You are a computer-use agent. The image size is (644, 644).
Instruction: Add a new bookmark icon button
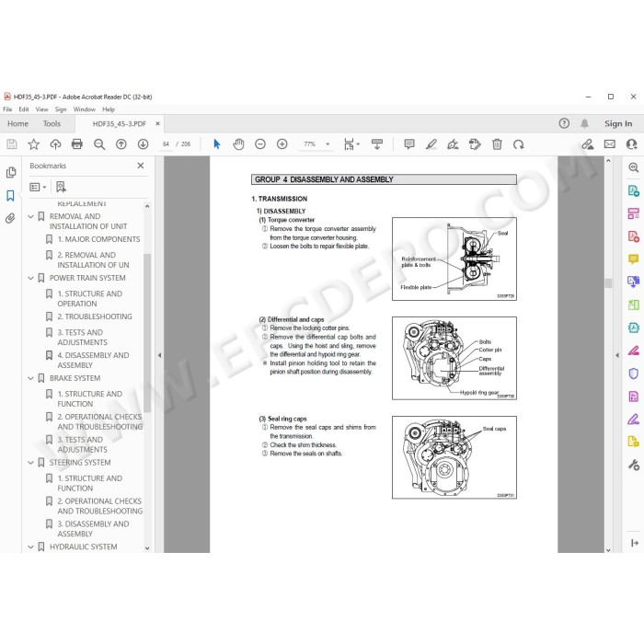tap(61, 188)
